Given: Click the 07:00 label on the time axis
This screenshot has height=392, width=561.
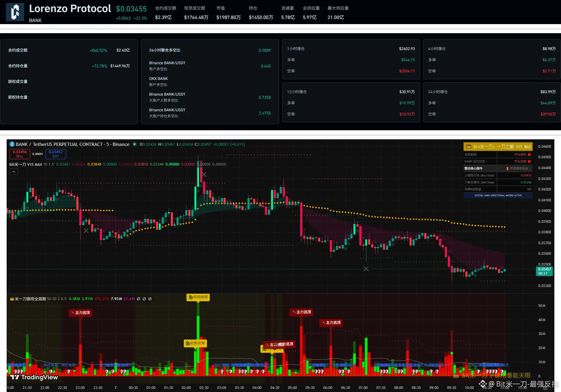Looking at the screenshot, I should [x=363, y=388].
